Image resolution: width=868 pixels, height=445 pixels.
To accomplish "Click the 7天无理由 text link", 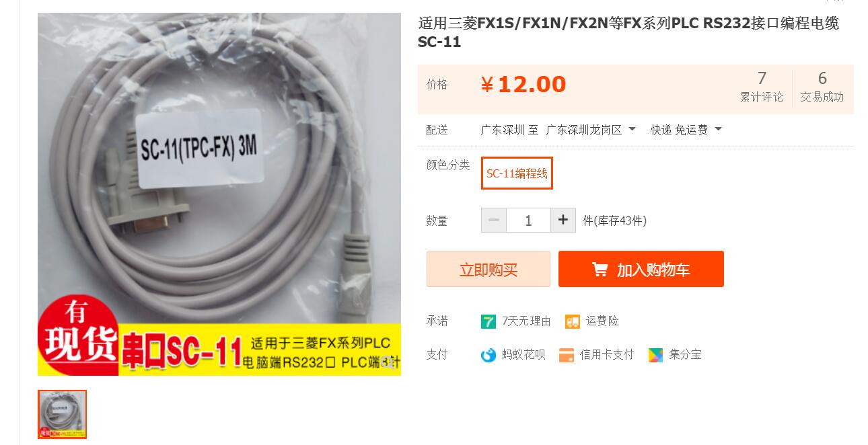I will tap(526, 321).
